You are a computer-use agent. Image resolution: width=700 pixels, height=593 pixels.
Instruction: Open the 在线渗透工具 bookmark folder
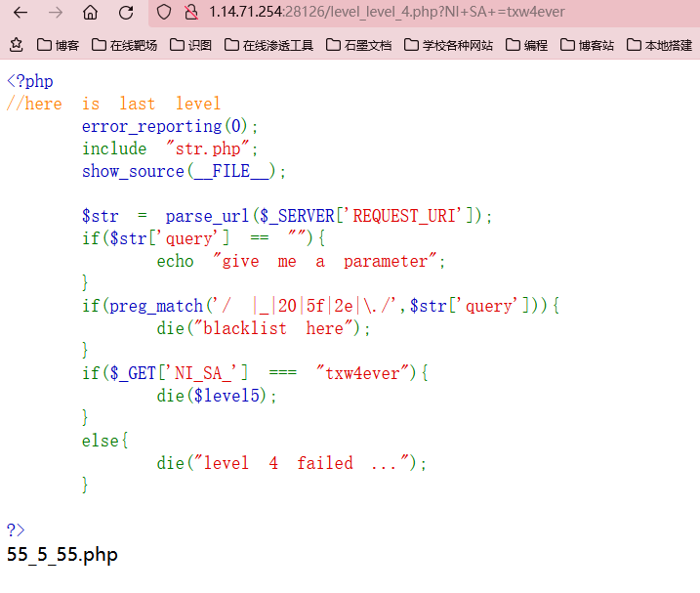click(x=268, y=45)
